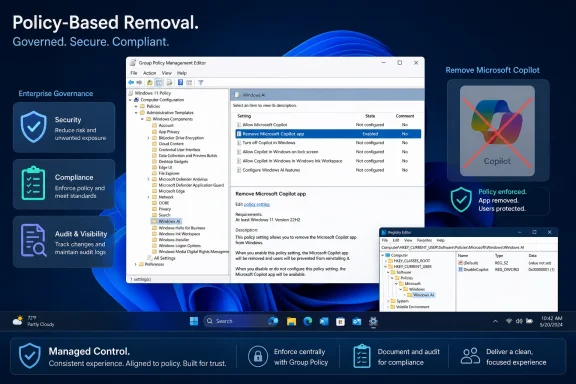Select the Cloud Content folder
This screenshot has width=576, height=384.
pos(168,144)
